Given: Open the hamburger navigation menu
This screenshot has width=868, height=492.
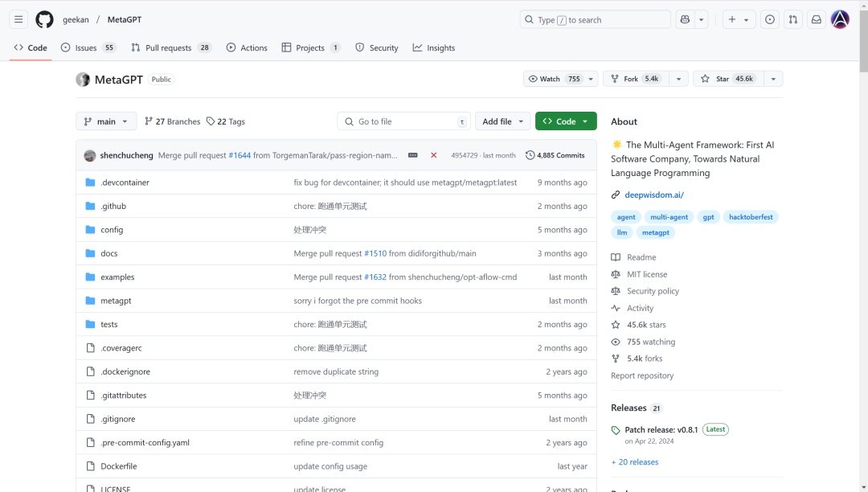Looking at the screenshot, I should [18, 19].
